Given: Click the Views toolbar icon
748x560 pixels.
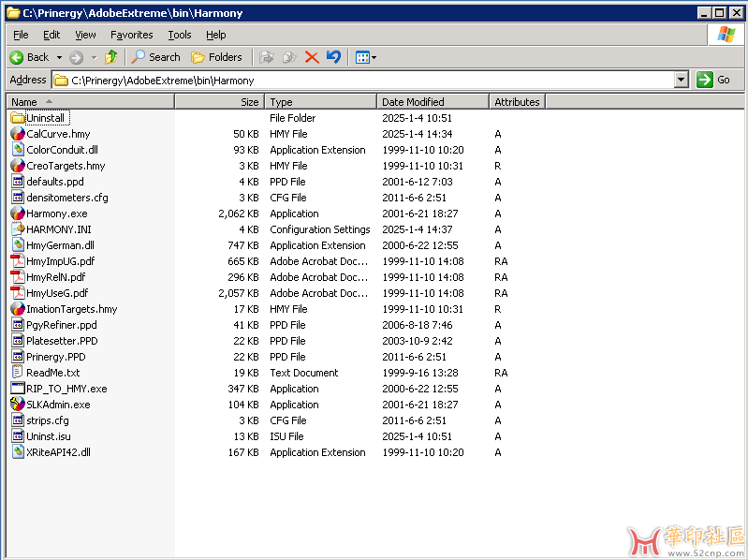Looking at the screenshot, I should point(362,58).
